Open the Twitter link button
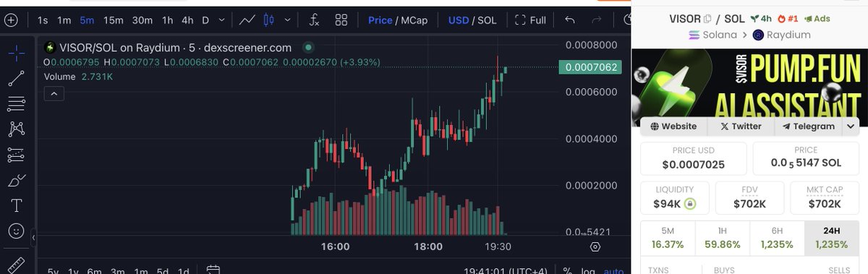The width and height of the screenshot is (868, 274). point(741,126)
